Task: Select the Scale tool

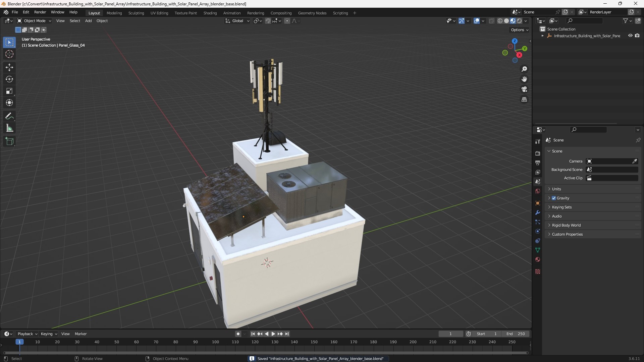Action: [x=9, y=91]
